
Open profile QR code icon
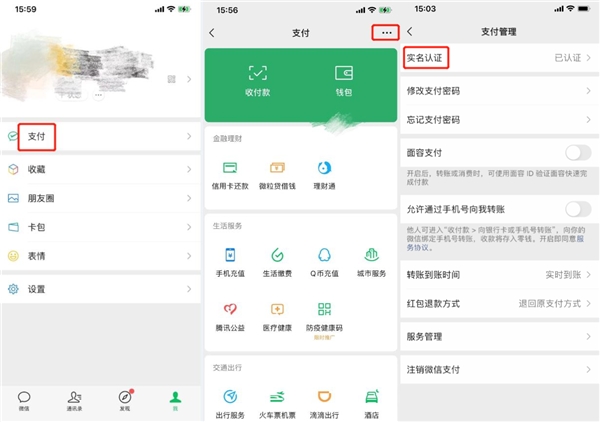click(171, 79)
